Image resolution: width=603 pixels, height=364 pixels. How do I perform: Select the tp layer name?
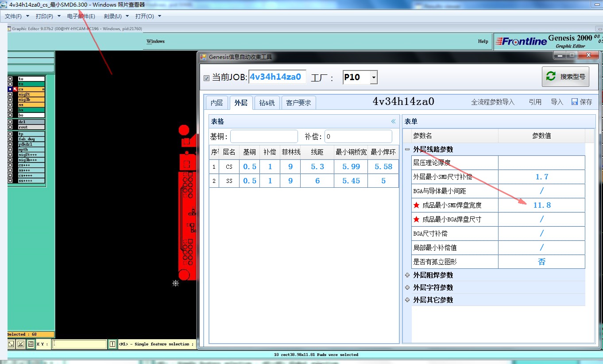click(31, 134)
